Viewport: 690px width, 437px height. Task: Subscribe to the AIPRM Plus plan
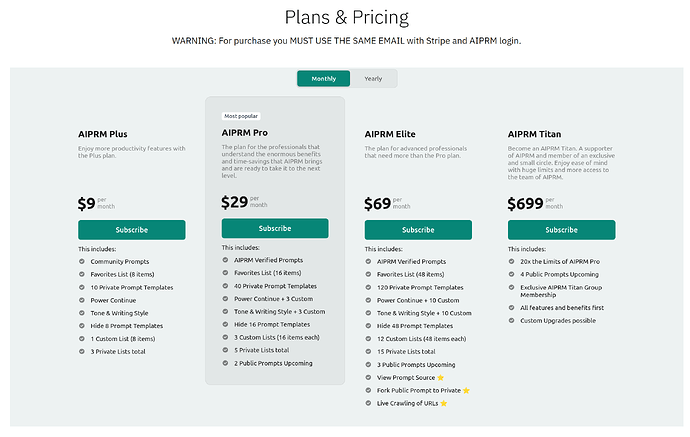[x=132, y=230]
